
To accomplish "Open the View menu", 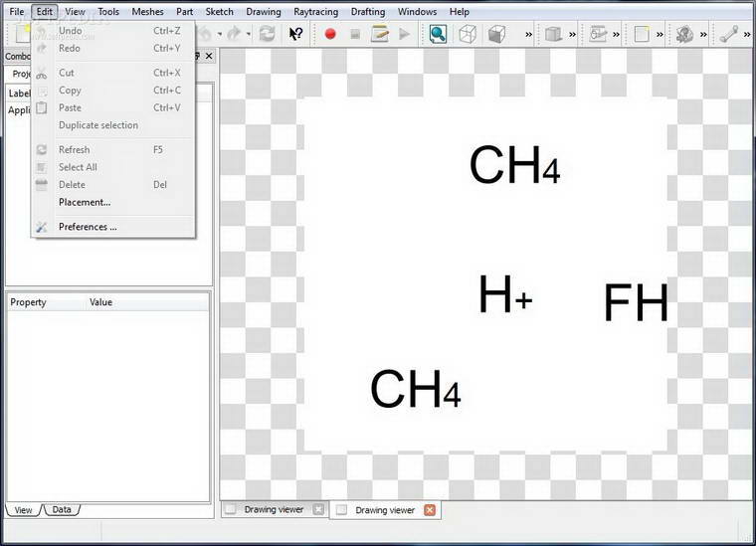I will click(x=75, y=12).
